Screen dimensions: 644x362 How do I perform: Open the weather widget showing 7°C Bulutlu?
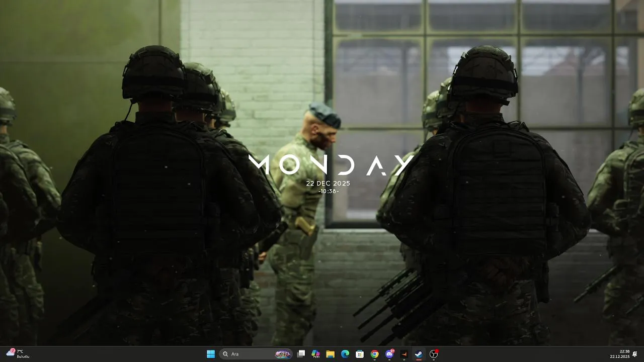18,354
